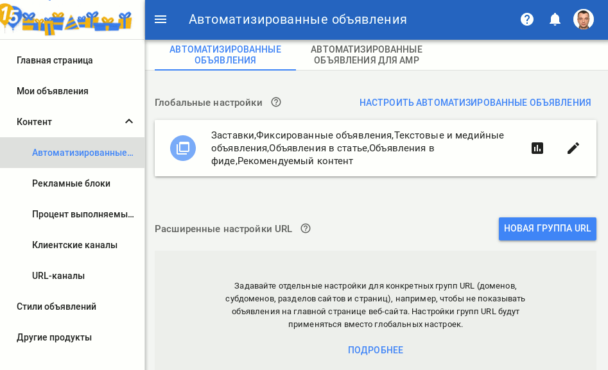Edit global settings with pencil icon

573,148
